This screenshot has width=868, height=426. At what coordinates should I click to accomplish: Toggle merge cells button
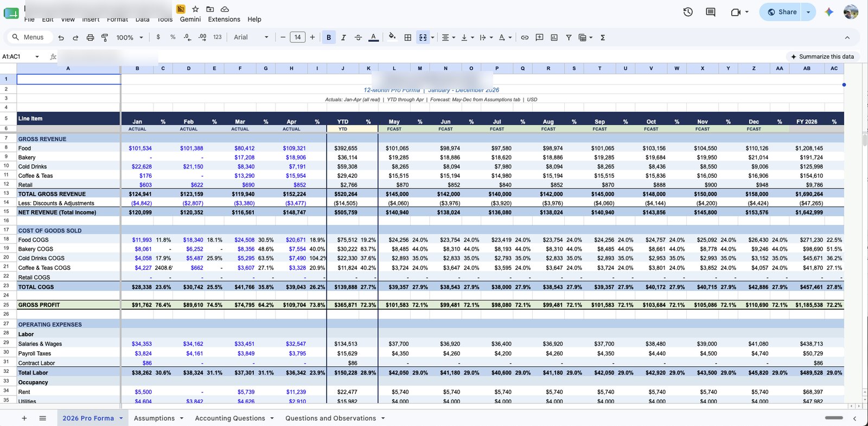423,37
